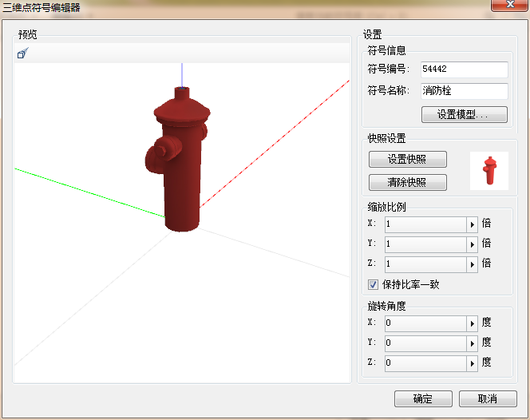Click the fire hydrant snapshot thumbnail

point(489,171)
